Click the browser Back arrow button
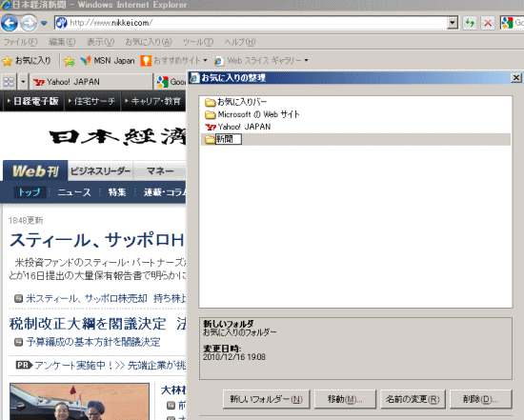 pyautogui.click(x=10, y=23)
